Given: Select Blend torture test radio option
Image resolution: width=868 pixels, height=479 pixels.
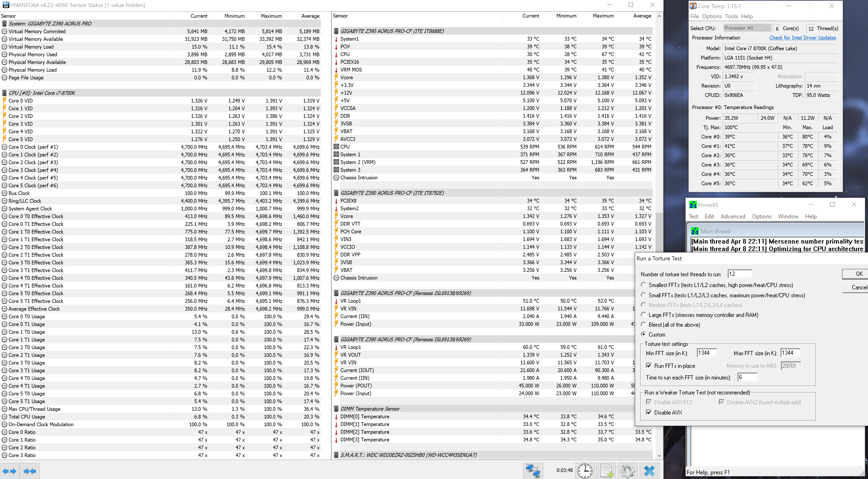Looking at the screenshot, I should coord(644,324).
